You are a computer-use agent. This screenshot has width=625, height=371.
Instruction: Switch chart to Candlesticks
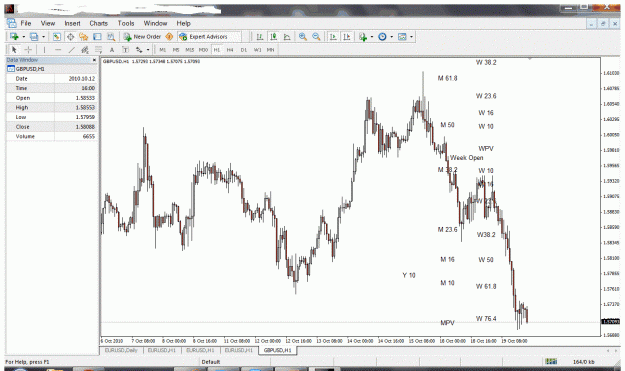[x=273, y=37]
